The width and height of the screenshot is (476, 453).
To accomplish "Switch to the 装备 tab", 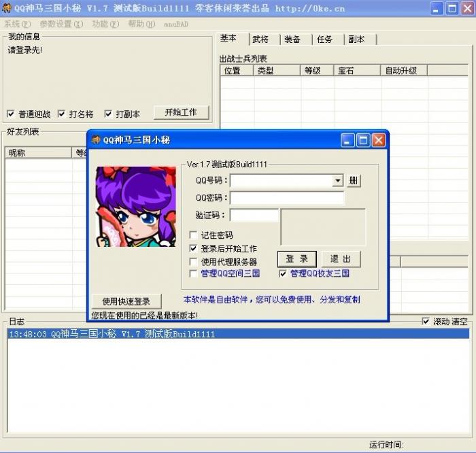I will pos(296,39).
